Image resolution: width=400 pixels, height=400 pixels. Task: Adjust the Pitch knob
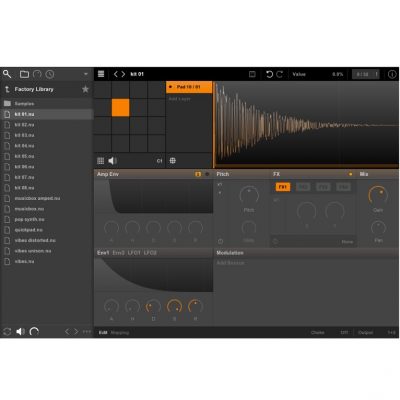(249, 196)
